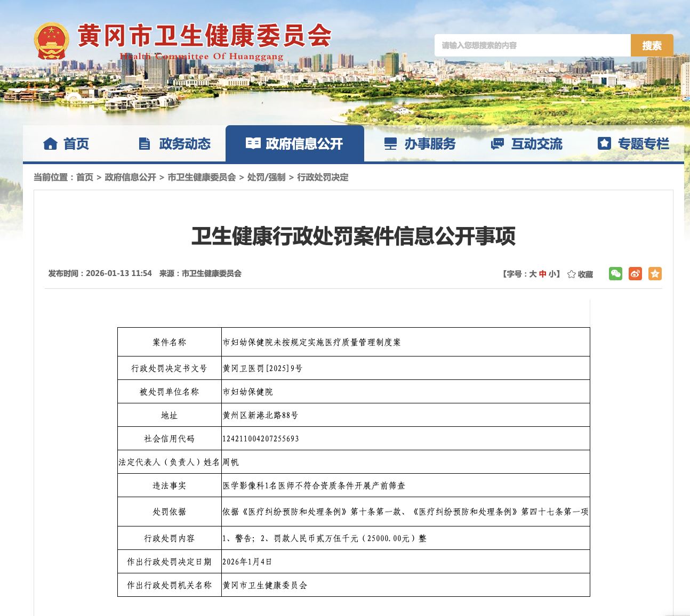Viewport: 690px width, 616px height.
Task: Click the chat icon beside 互动交流
Action: coord(497,144)
